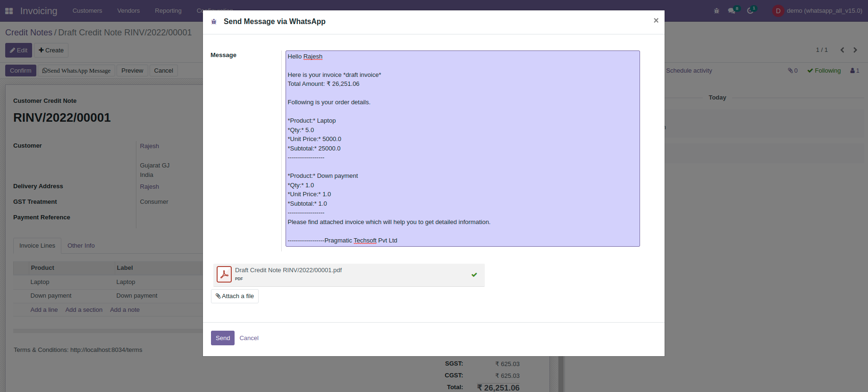Click Total amount ₹ 26,251.06
Screen dimensions: 868x392
click(498, 388)
